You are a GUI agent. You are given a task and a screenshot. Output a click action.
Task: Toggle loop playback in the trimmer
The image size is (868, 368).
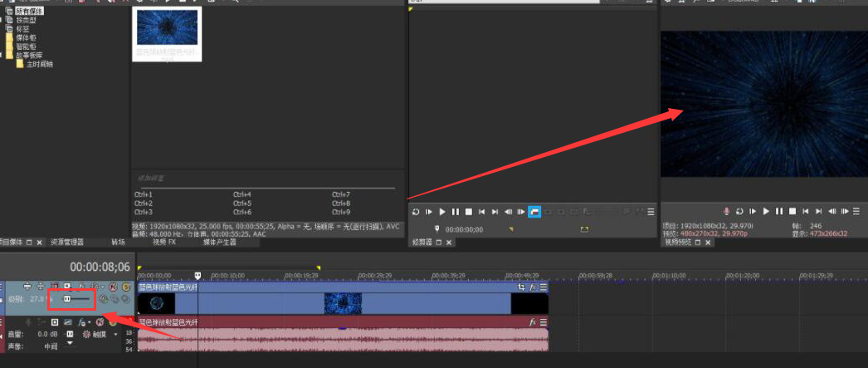(416, 212)
